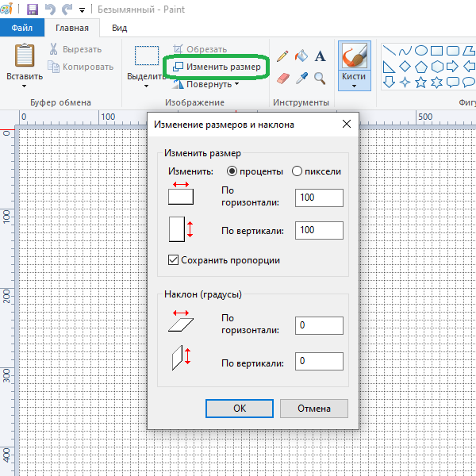The image size is (476, 476).
Task: Click the Обрезать crop button
Action: point(200,49)
